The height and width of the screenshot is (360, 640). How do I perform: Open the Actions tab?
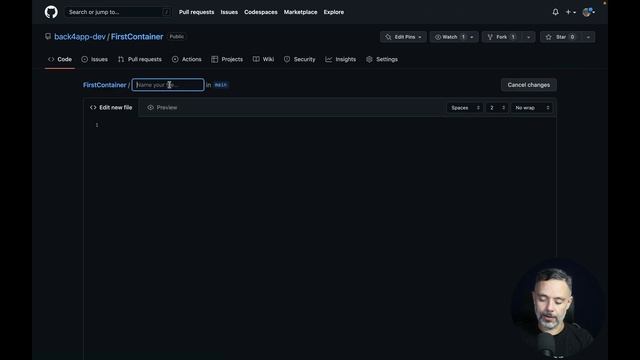click(187, 59)
